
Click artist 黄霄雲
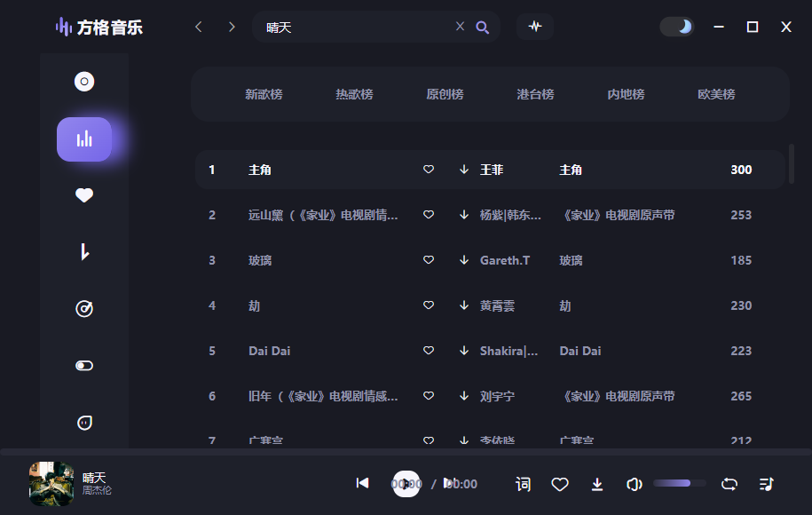click(x=497, y=305)
